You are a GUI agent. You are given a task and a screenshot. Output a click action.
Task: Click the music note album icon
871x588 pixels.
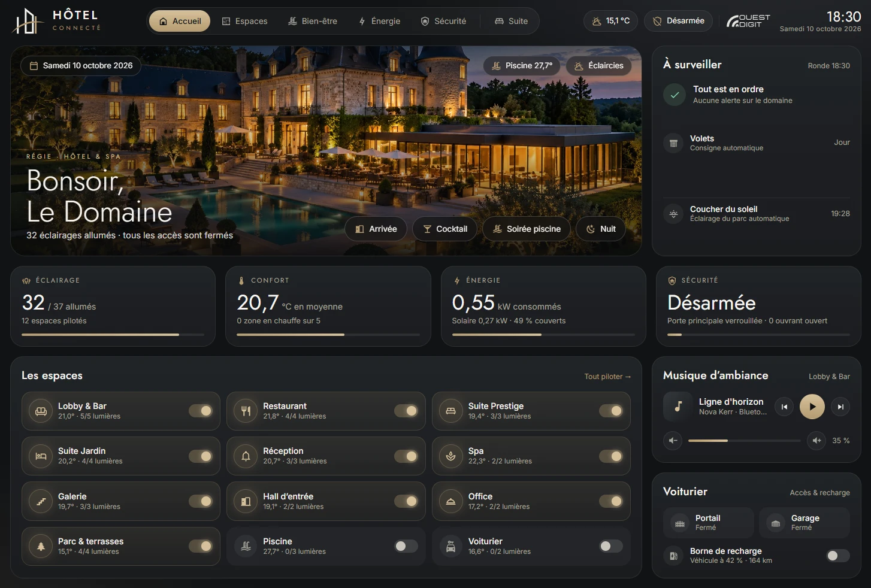678,407
